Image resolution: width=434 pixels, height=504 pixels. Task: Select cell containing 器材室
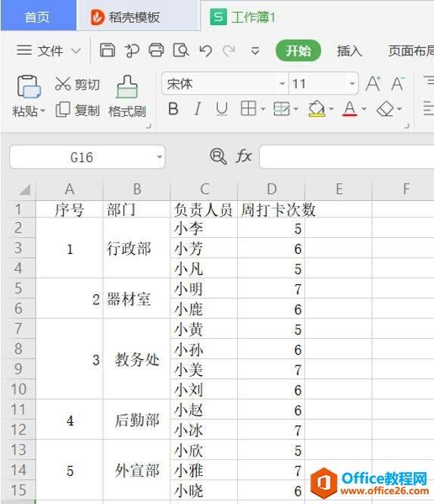coord(136,299)
